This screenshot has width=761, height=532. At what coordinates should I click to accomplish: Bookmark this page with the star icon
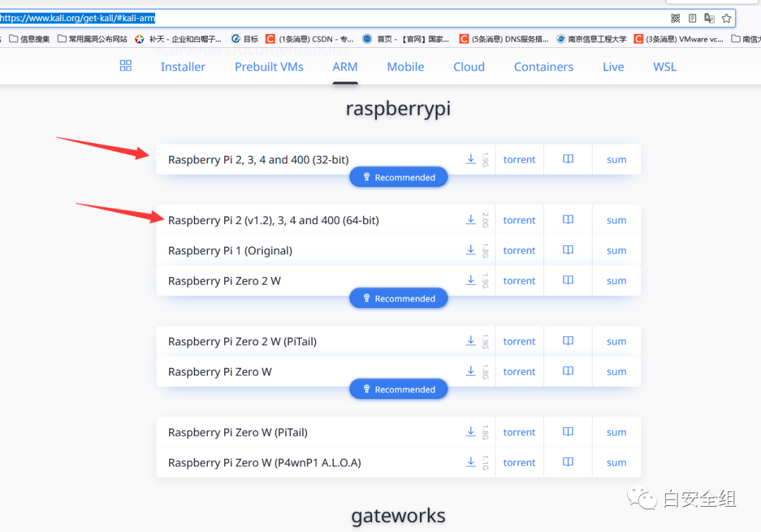[x=726, y=18]
